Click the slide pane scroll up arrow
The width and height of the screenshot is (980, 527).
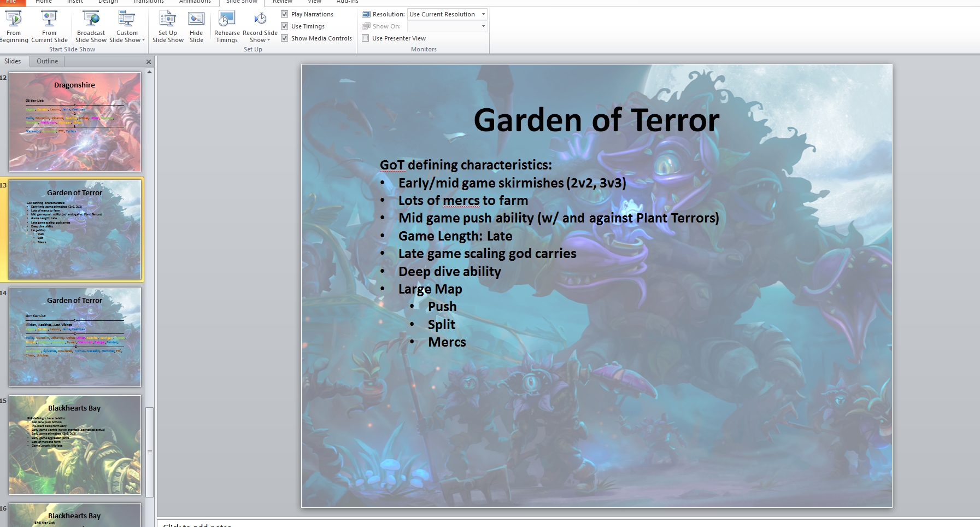[x=149, y=72]
